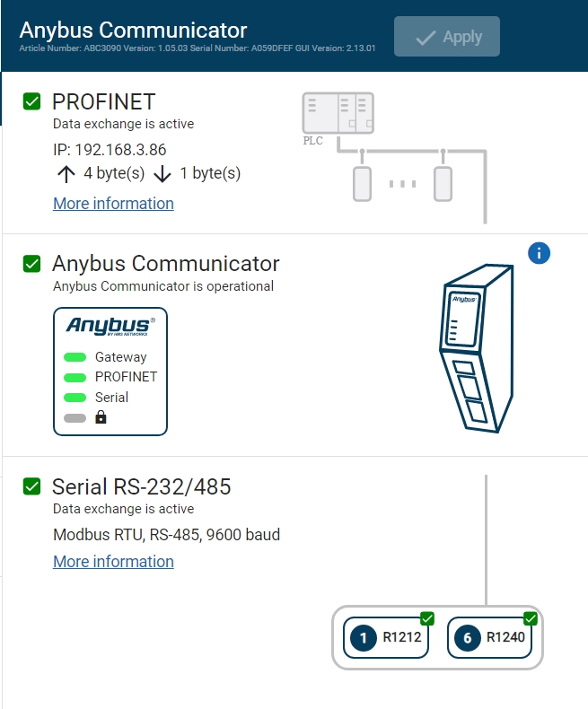Open More information under PROFINET

[113, 204]
